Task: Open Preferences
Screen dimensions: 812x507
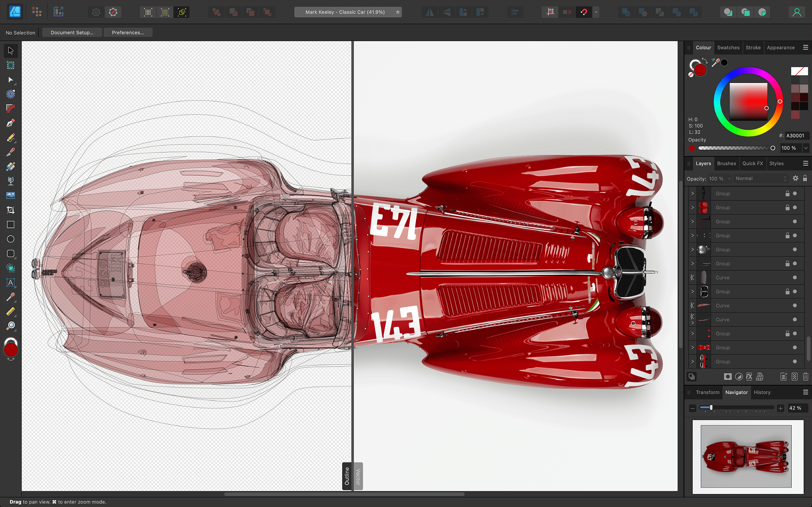Action: click(128, 32)
